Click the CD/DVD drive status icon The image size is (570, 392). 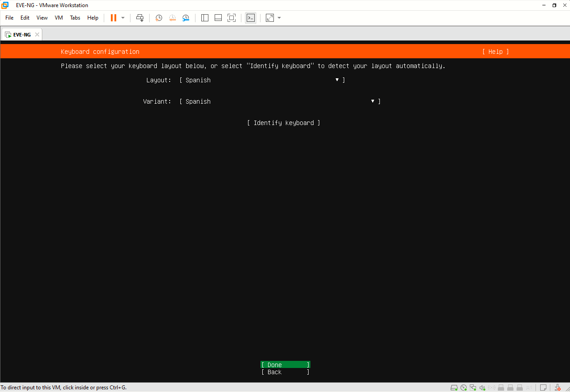pyautogui.click(x=464, y=388)
